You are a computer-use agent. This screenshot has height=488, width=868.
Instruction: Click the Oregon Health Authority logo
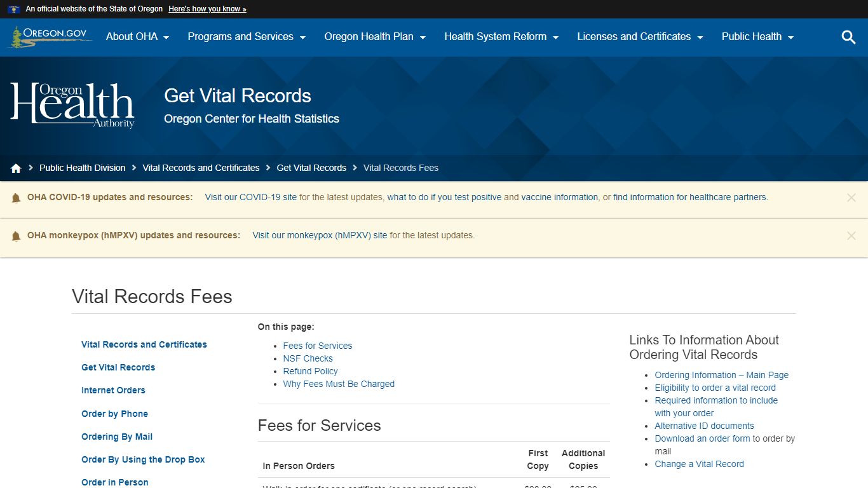72,105
